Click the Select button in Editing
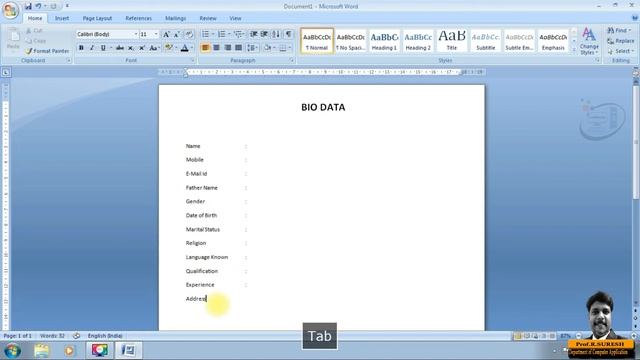The image size is (640, 360). (621, 51)
